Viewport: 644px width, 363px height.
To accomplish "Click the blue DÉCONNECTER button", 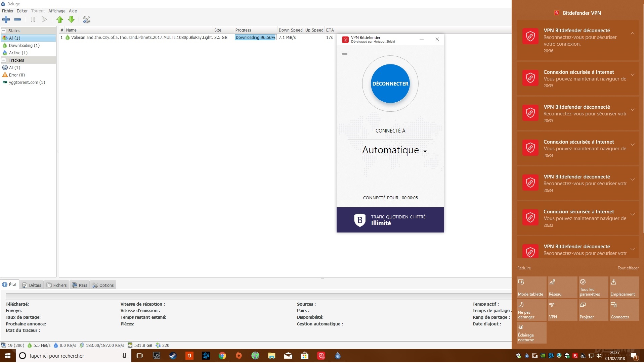I will [390, 84].
